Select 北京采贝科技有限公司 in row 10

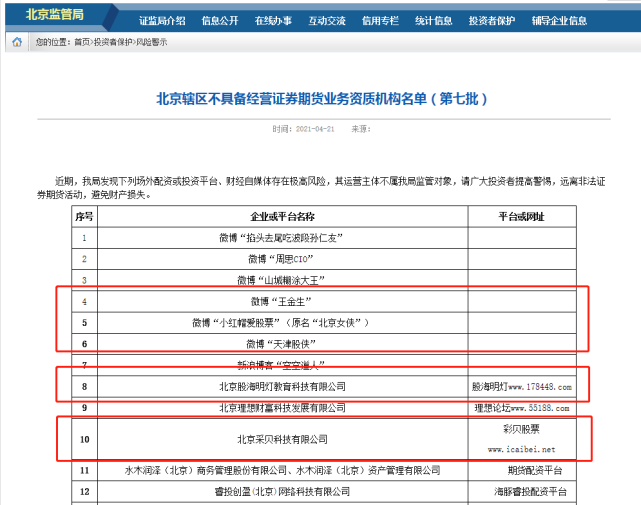click(x=282, y=440)
